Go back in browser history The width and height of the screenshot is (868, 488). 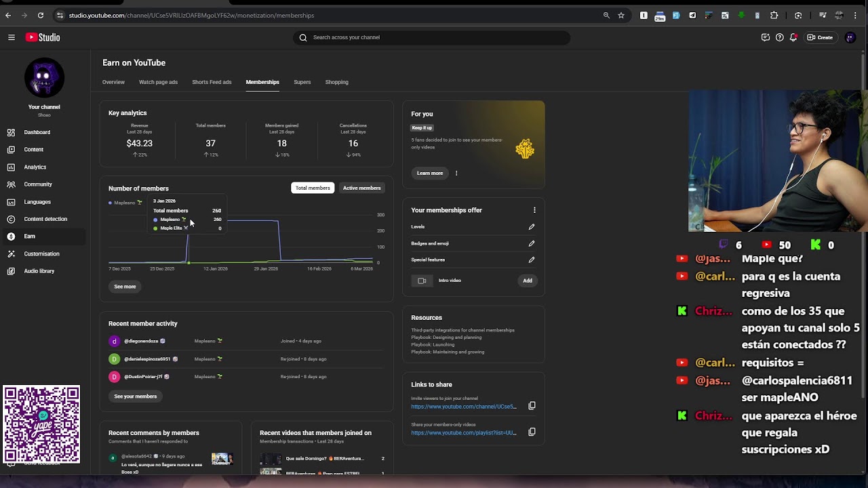point(8,15)
